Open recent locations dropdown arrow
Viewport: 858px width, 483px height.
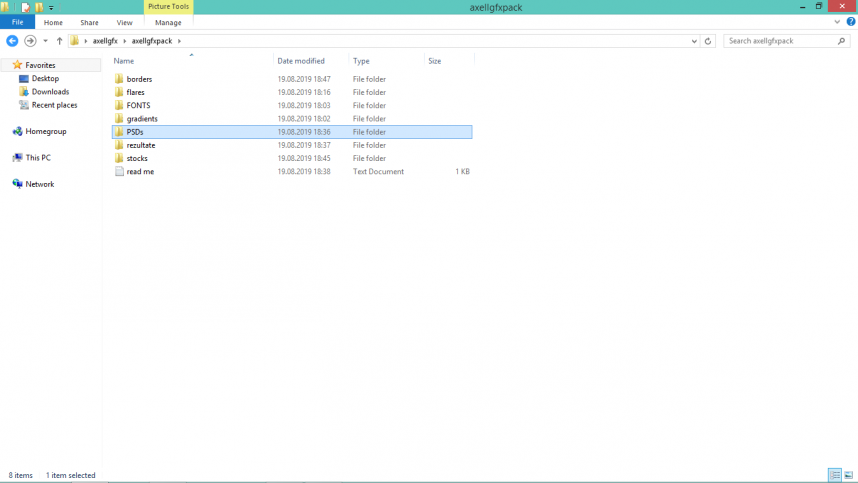[x=45, y=41]
